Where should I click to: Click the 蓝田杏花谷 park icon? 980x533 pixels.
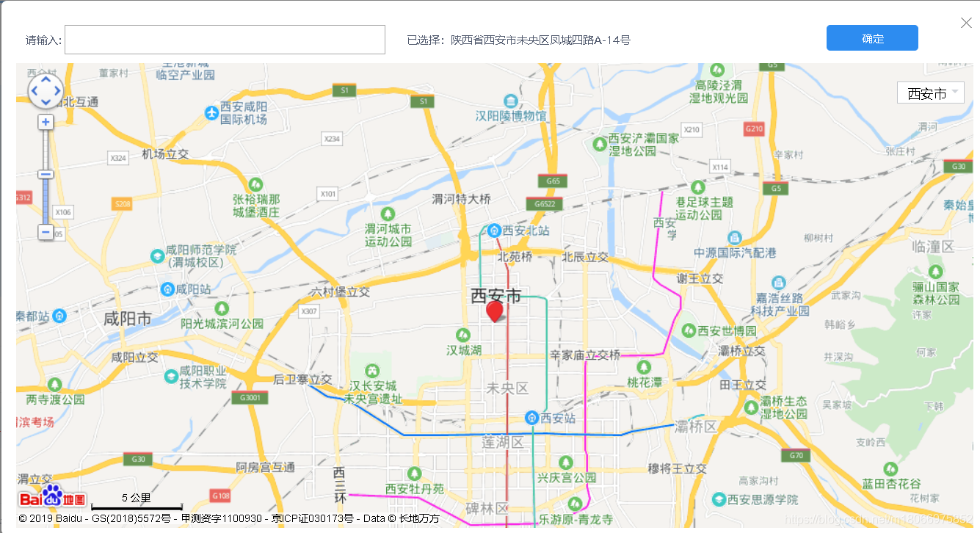pos(890,468)
